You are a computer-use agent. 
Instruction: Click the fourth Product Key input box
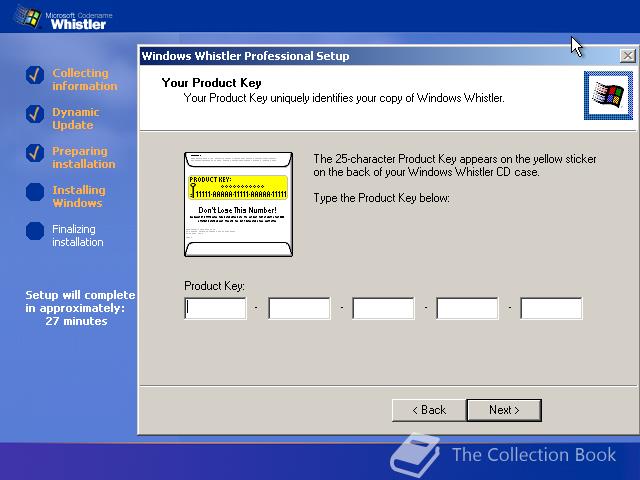467,308
